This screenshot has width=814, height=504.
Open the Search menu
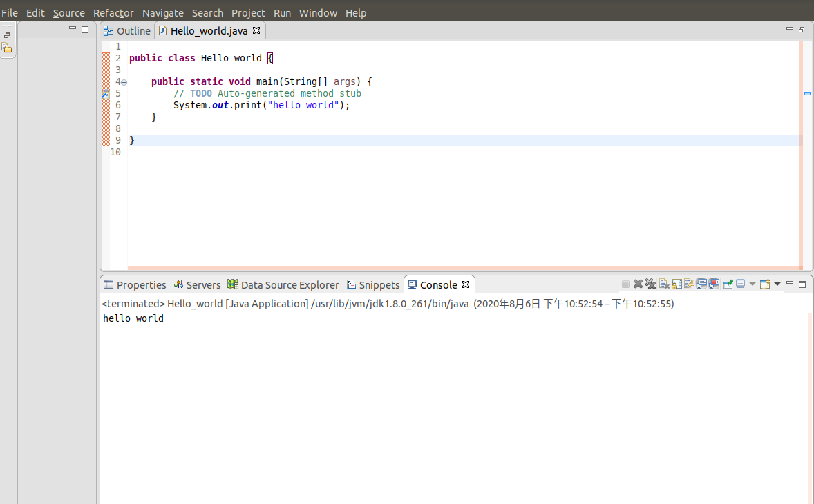point(207,13)
